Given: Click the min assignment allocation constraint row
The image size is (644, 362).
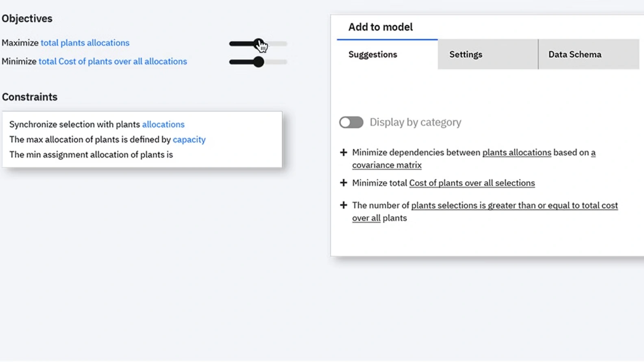Looking at the screenshot, I should [91, 154].
